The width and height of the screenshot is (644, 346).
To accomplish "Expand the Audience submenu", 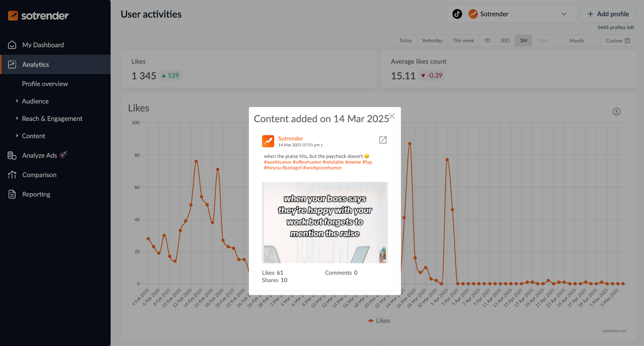I will point(35,101).
